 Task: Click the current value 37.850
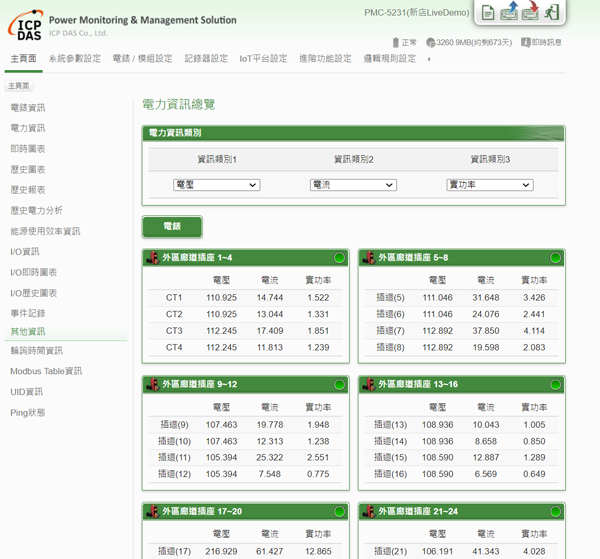(486, 331)
